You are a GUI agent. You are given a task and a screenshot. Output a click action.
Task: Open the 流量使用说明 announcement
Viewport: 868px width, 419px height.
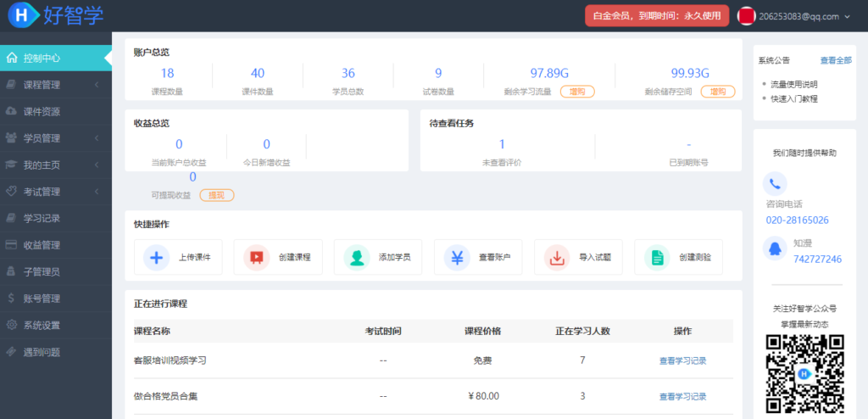(793, 84)
